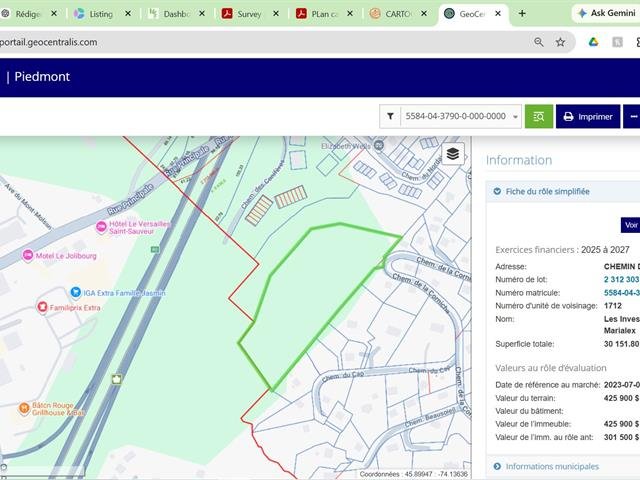The image size is (640, 480).
Task: Switch to the Dashboard browser tab
Action: pyautogui.click(x=176, y=14)
